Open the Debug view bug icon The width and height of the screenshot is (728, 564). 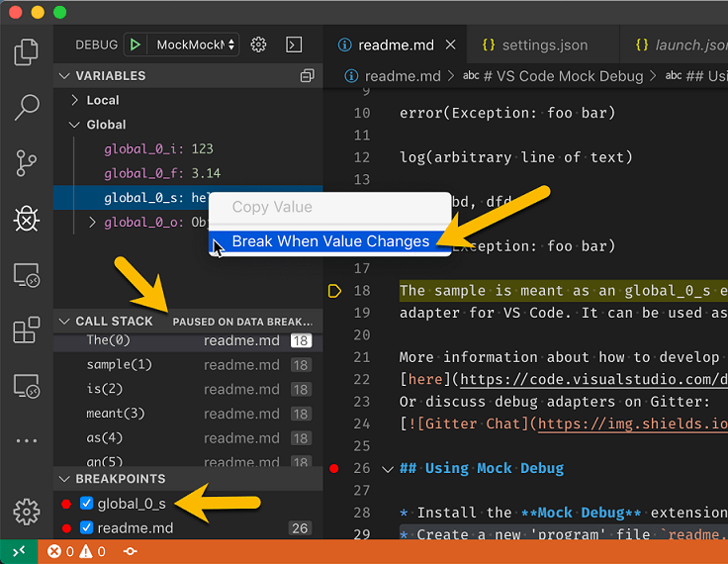[27, 219]
